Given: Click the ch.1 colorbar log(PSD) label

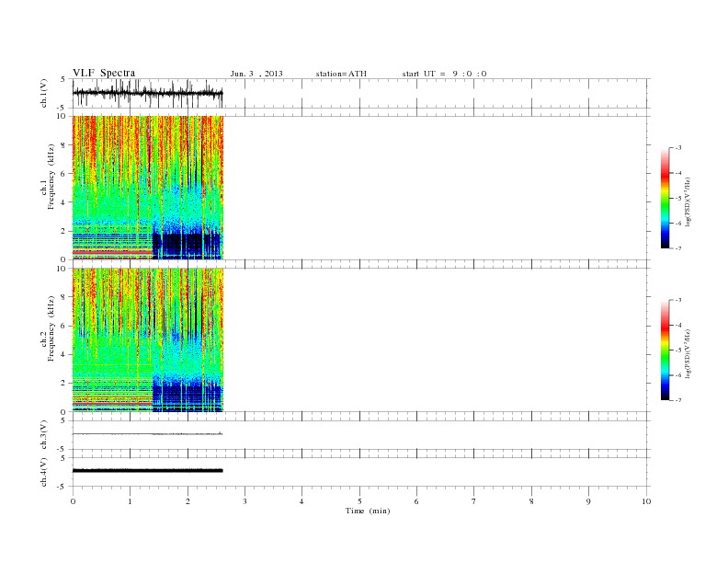Looking at the screenshot, I should tap(688, 202).
